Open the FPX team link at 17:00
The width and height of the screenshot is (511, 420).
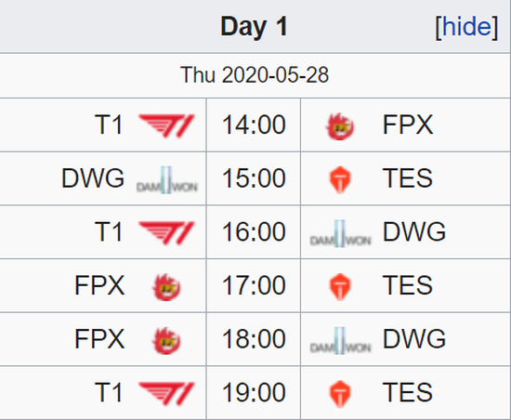click(x=99, y=285)
